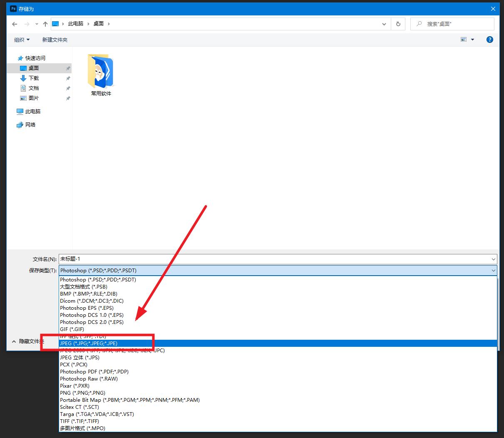Select 桌面 in the navigation pane
504x438 pixels.
[x=40, y=68]
